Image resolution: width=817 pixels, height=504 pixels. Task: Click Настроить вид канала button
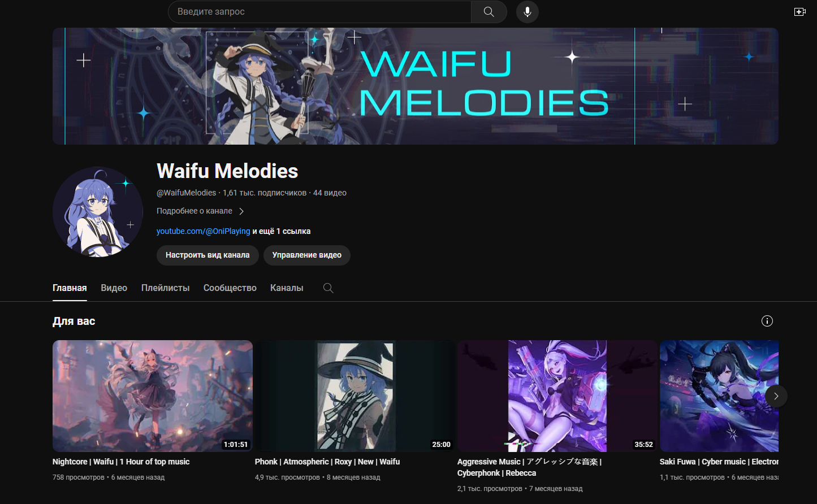208,255
